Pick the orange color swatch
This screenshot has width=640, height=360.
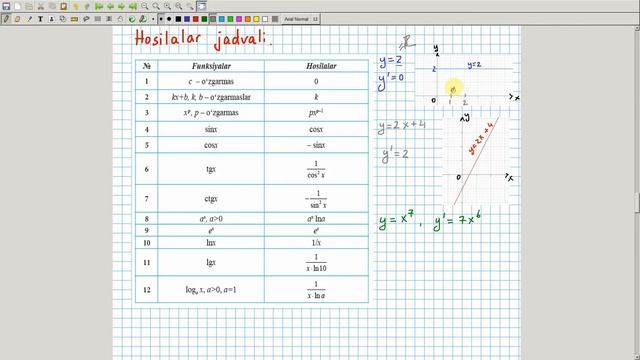[248, 19]
